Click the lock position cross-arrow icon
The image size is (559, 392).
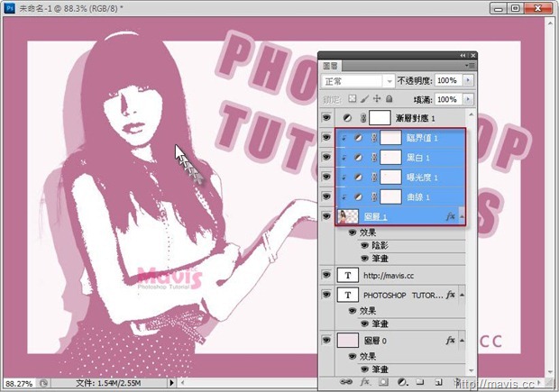(x=377, y=99)
